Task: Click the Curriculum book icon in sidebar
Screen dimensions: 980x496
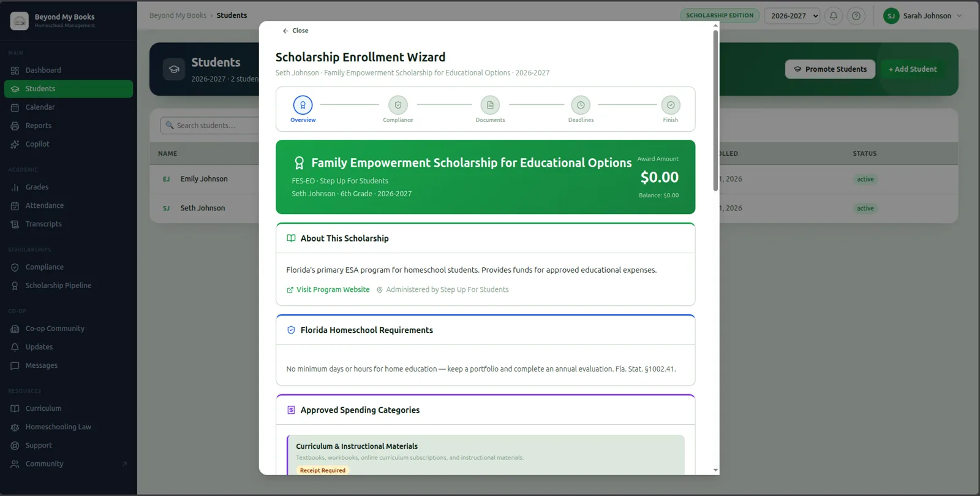Action: [15, 408]
